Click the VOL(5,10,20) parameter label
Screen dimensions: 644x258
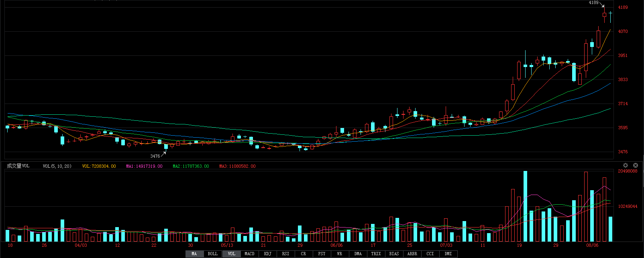pyautogui.click(x=57, y=166)
